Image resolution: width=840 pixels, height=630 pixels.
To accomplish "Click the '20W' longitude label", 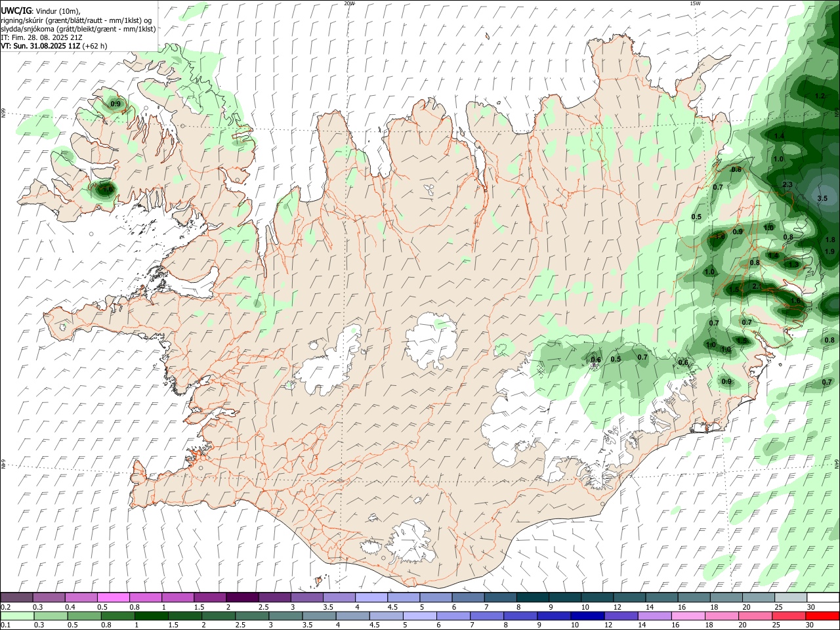I will pyautogui.click(x=349, y=3).
